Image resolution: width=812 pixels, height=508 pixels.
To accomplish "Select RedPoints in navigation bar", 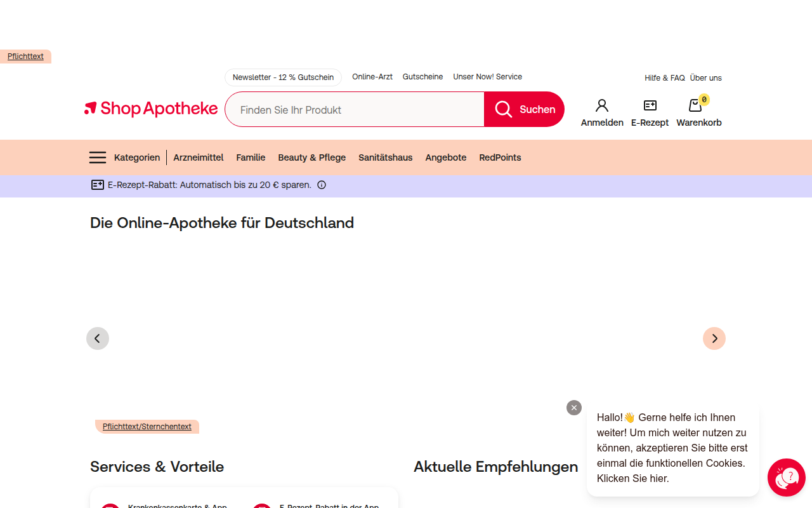I will [501, 157].
